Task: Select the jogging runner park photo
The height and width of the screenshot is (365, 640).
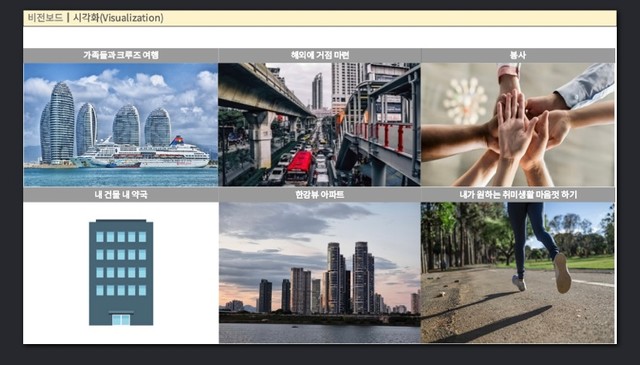Action: pyautogui.click(x=518, y=272)
